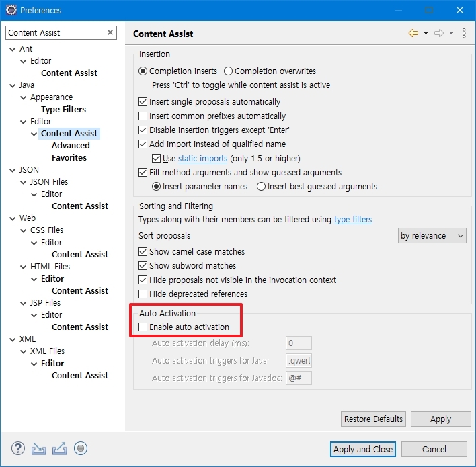Open the back history dropdown arrow
476x467 pixels.
pyautogui.click(x=426, y=33)
